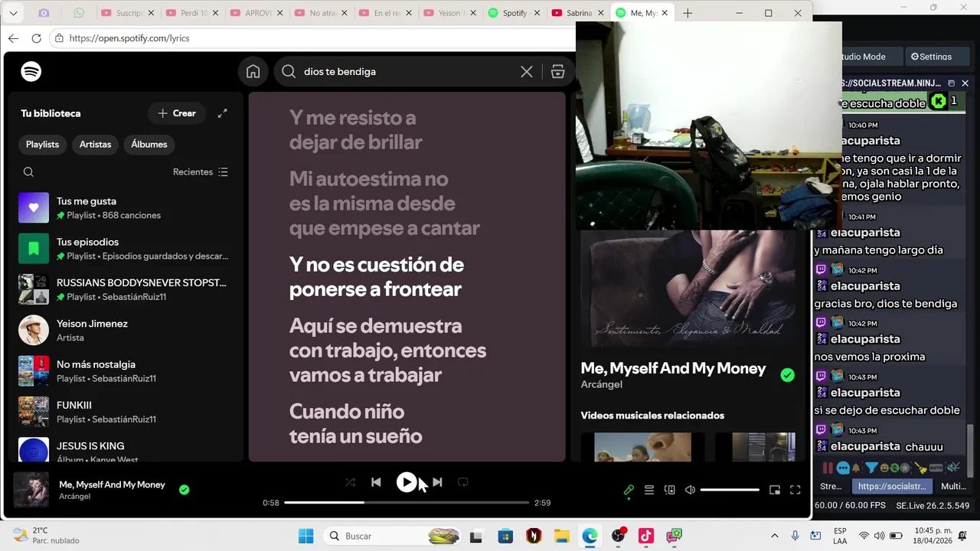The image size is (980, 551).
Task: Open Arcángel artist link in now playing bar
Action: (75, 497)
